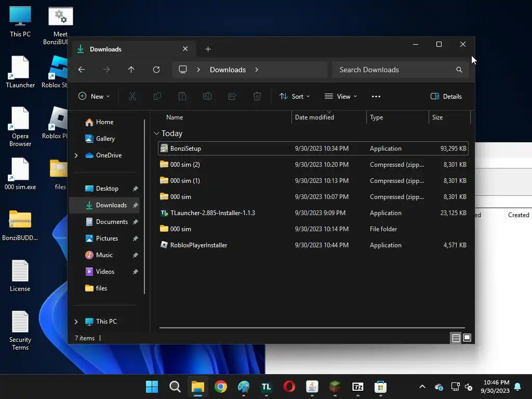
Task: Click the search magnifier in Explorer
Action: click(459, 70)
